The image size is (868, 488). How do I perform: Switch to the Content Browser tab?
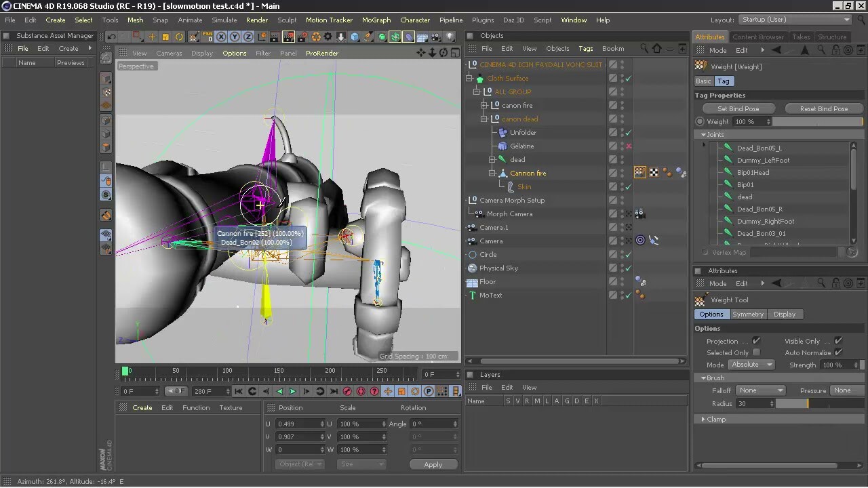click(x=758, y=37)
